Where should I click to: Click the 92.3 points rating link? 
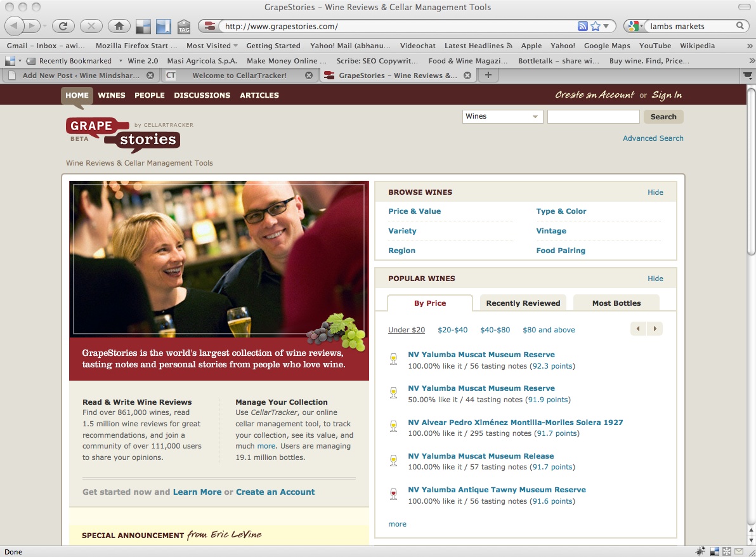[552, 366]
